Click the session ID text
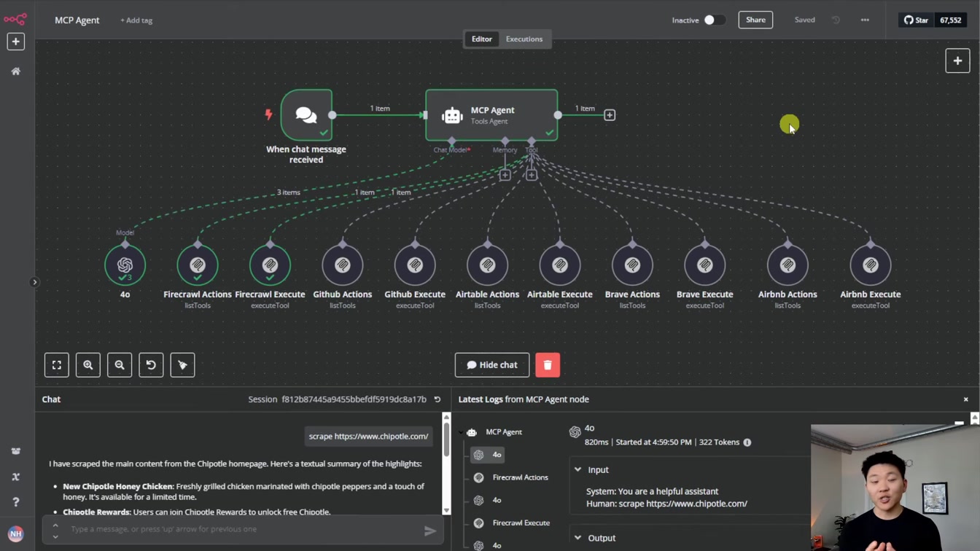This screenshot has height=551, width=980. [354, 399]
